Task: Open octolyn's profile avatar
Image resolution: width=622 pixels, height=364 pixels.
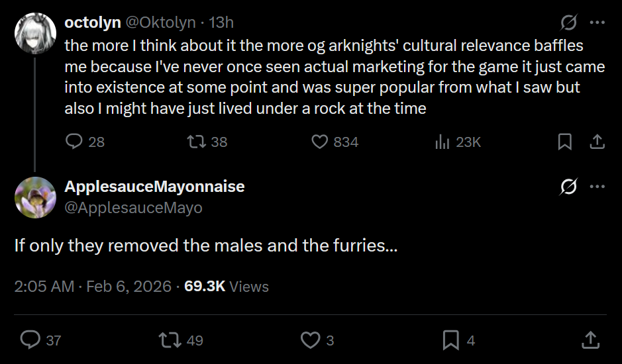Action: coord(34,34)
